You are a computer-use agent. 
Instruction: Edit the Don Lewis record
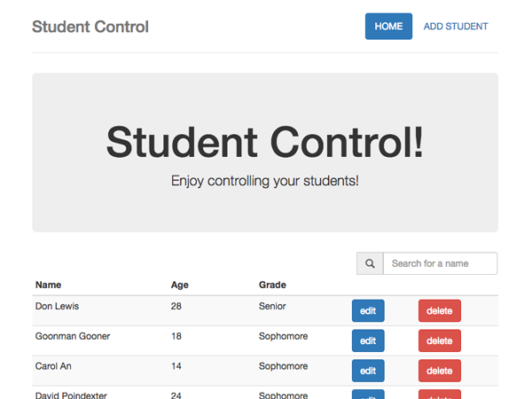click(x=368, y=311)
